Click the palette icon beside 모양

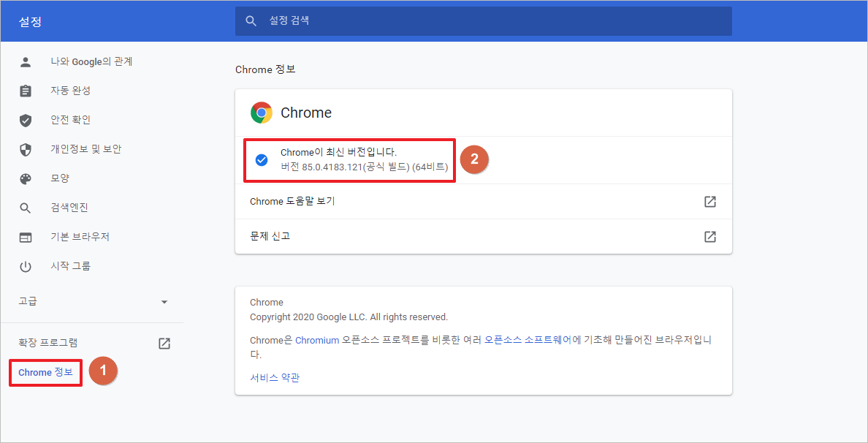point(26,179)
